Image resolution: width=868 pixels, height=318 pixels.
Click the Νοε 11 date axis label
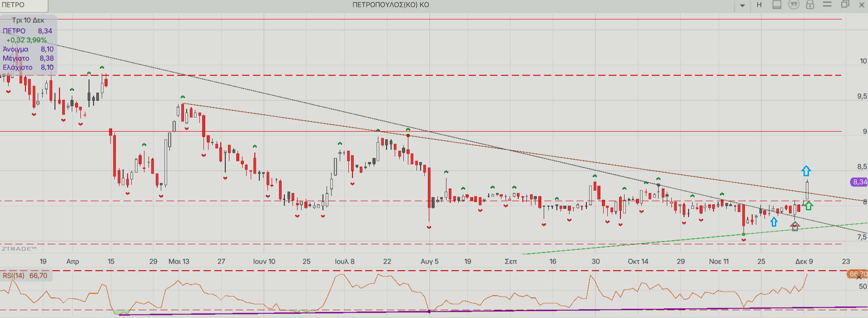click(719, 261)
